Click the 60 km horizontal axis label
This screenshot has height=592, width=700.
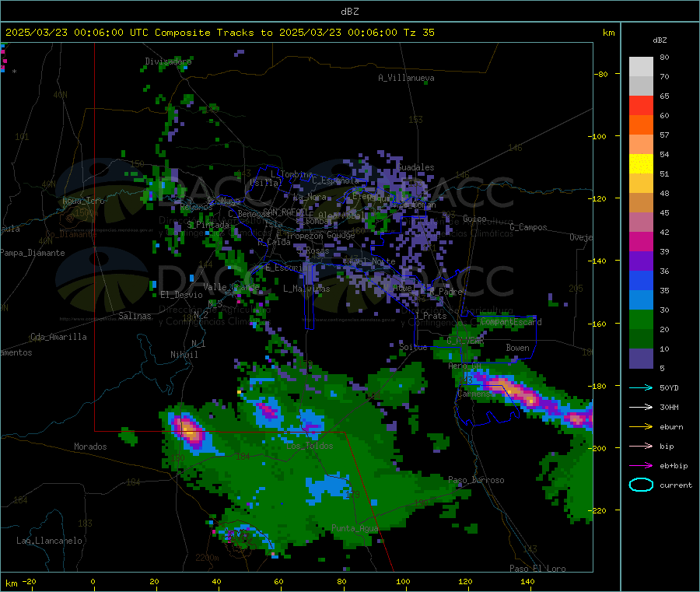[278, 581]
